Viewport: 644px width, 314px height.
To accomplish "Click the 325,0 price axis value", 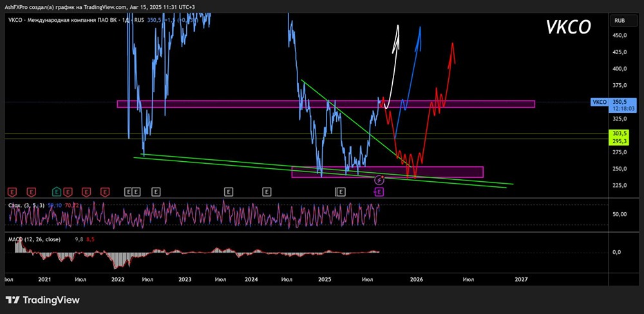I will (x=619, y=119).
